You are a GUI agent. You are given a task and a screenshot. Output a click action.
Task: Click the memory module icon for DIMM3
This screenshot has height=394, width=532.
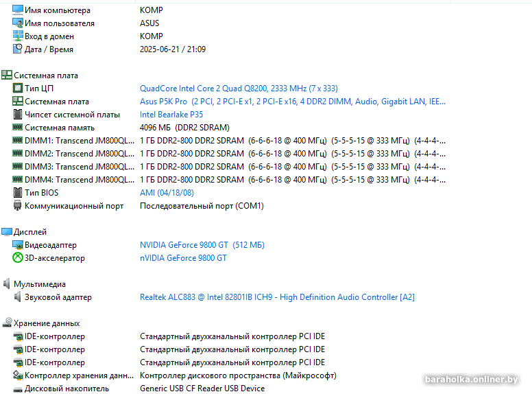(18, 166)
